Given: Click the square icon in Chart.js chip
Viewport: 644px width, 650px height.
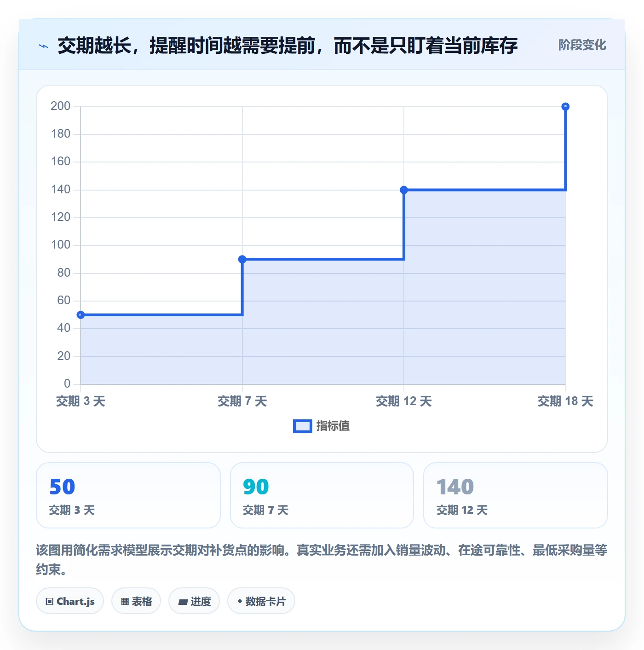Looking at the screenshot, I should [x=50, y=602].
